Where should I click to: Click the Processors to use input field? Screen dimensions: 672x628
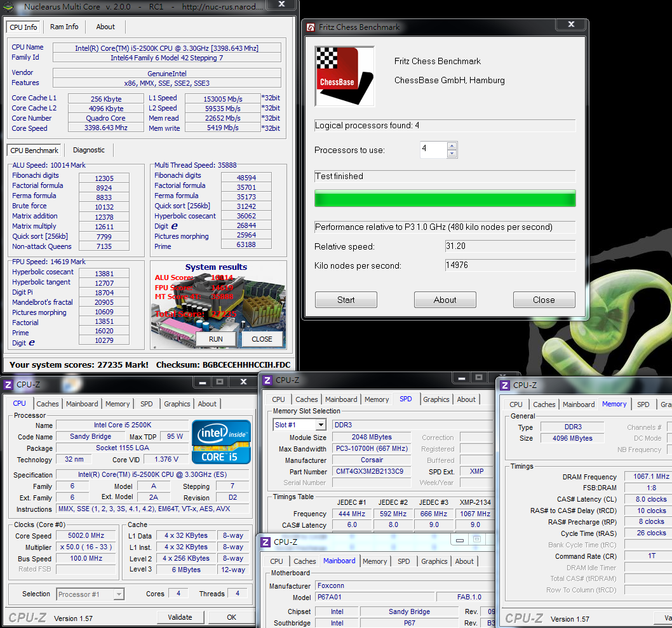click(x=433, y=149)
